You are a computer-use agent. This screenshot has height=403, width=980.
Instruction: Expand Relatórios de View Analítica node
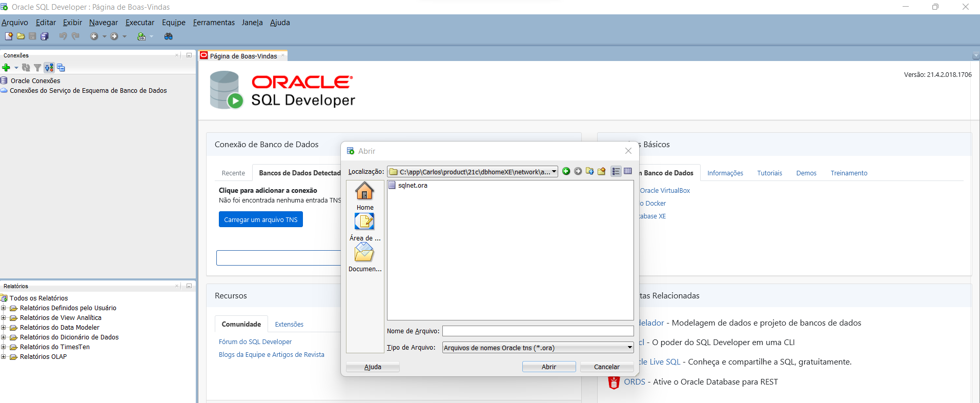coord(4,318)
